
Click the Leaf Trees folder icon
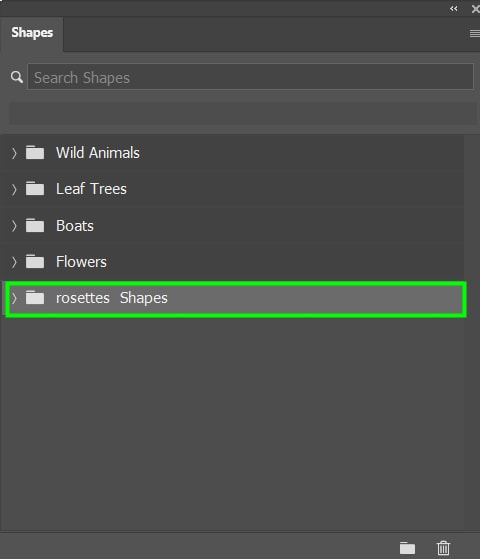tap(35, 189)
